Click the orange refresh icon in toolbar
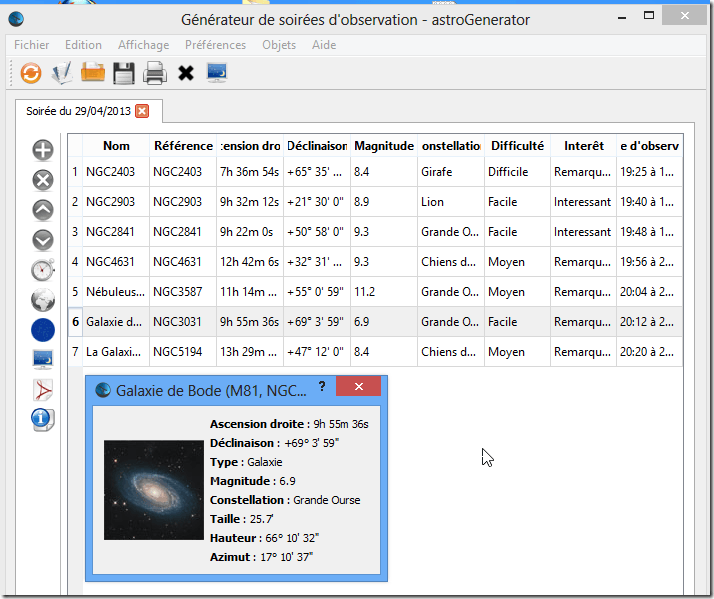Viewport: 714px width, 599px height. coord(30,72)
